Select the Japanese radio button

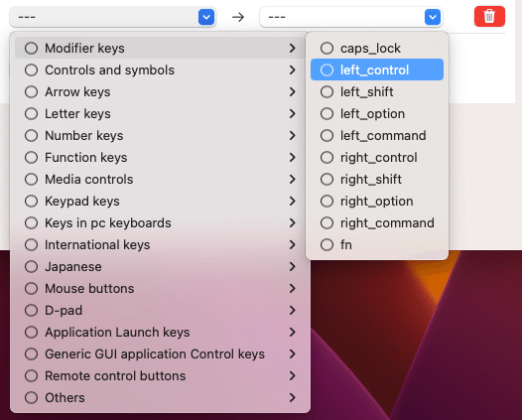pyautogui.click(x=32, y=267)
